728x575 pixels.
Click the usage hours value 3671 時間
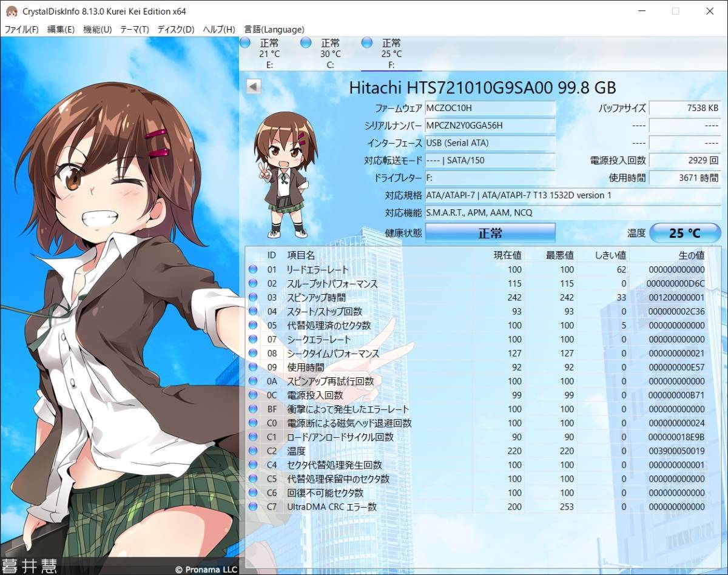tap(685, 178)
